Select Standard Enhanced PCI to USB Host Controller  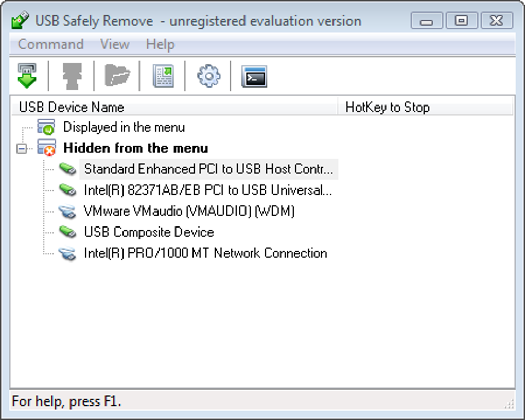tap(208, 169)
